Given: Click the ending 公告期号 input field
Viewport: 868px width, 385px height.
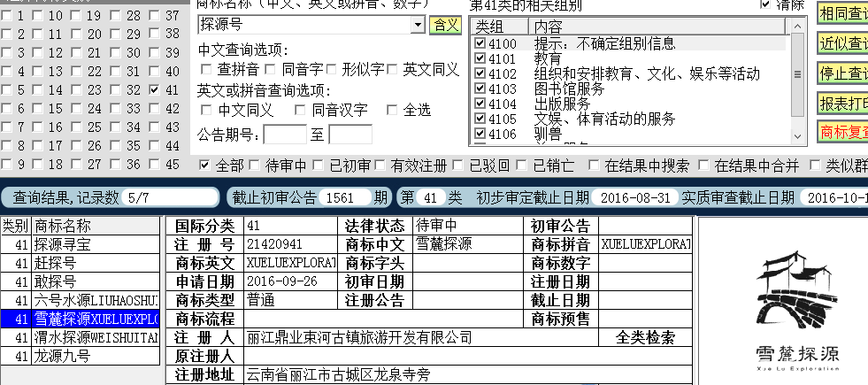Looking at the screenshot, I should coord(350,135).
